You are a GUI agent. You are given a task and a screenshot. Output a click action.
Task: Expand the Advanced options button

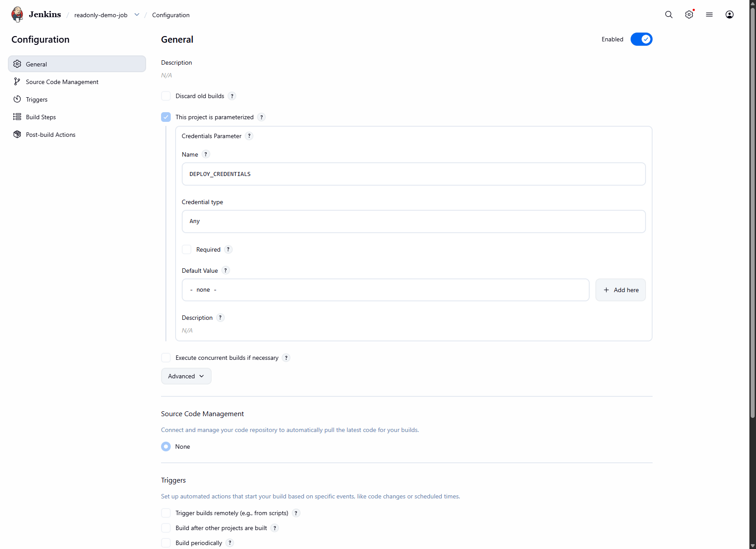click(186, 376)
